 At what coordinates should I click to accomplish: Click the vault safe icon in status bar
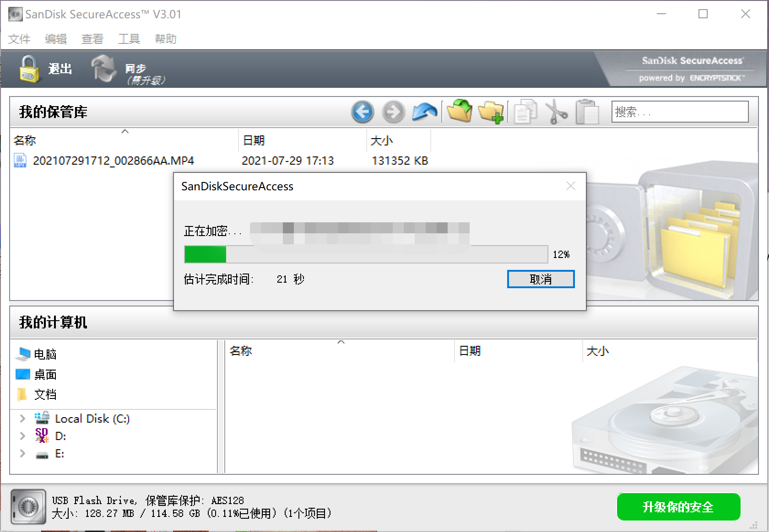(28, 507)
